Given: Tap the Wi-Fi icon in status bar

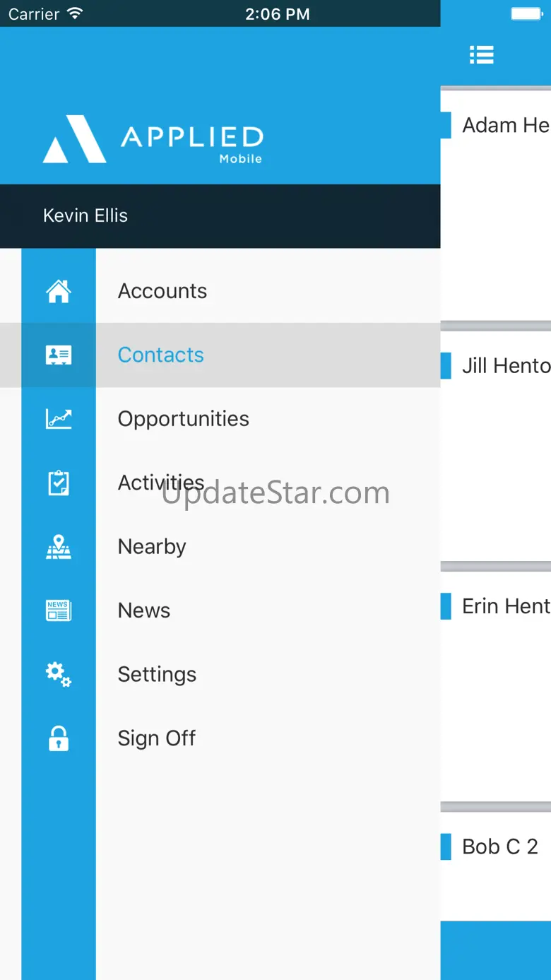Looking at the screenshot, I should click(x=74, y=13).
